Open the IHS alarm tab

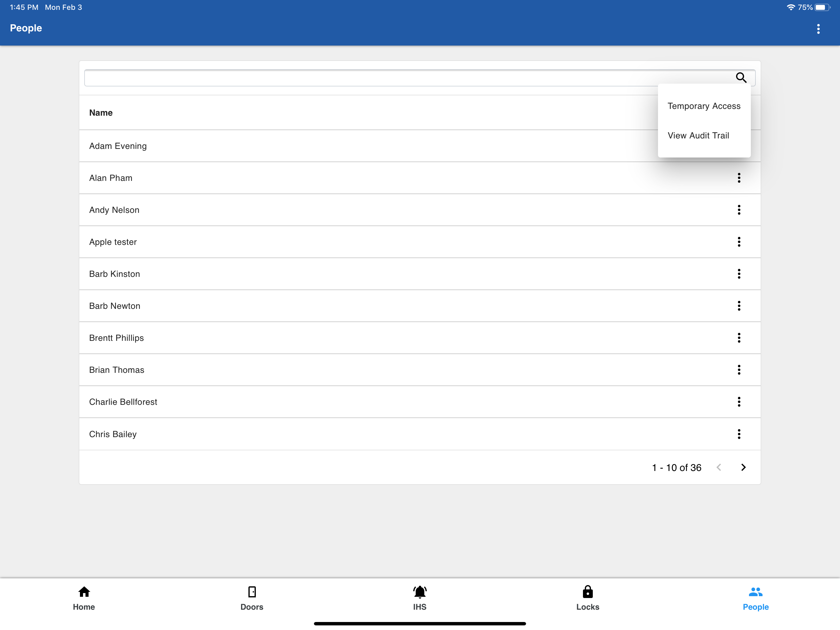tap(420, 598)
